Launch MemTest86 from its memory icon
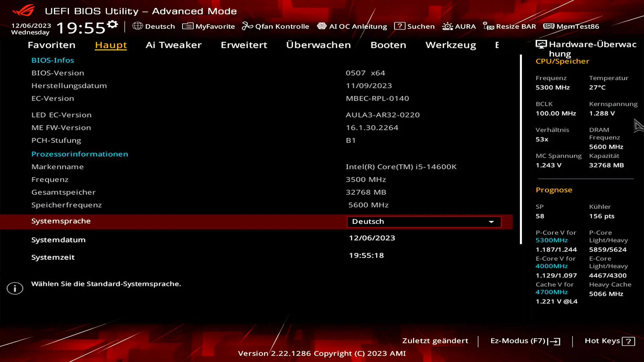Image resolution: width=644 pixels, height=362 pixels. (548, 26)
